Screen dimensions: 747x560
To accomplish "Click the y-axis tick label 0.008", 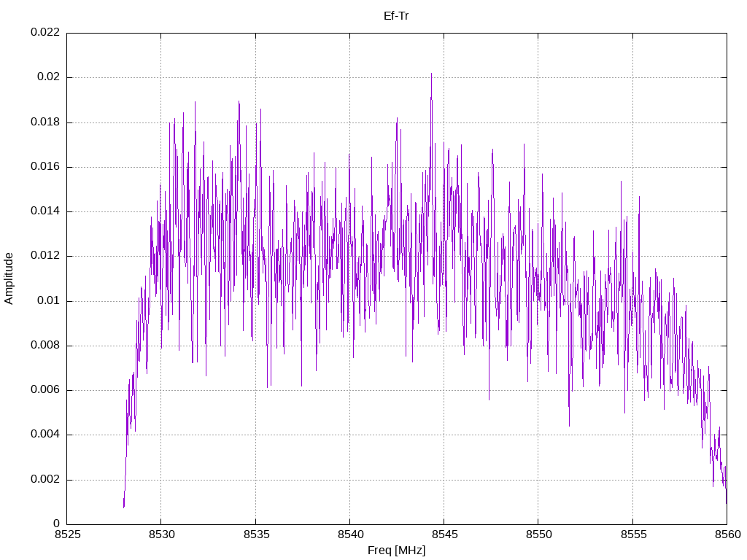I will [45, 345].
